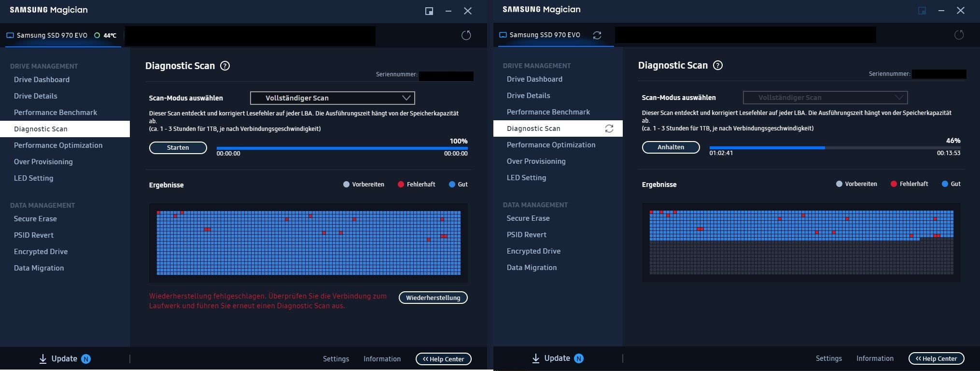Click the red Fehlerhaft legend dot in left window

click(401, 185)
